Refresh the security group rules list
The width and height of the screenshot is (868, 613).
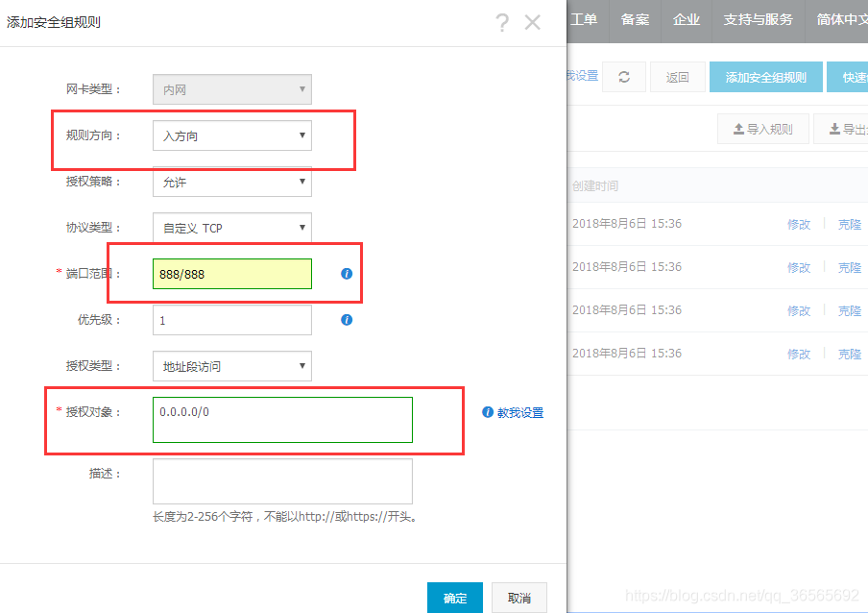point(624,77)
